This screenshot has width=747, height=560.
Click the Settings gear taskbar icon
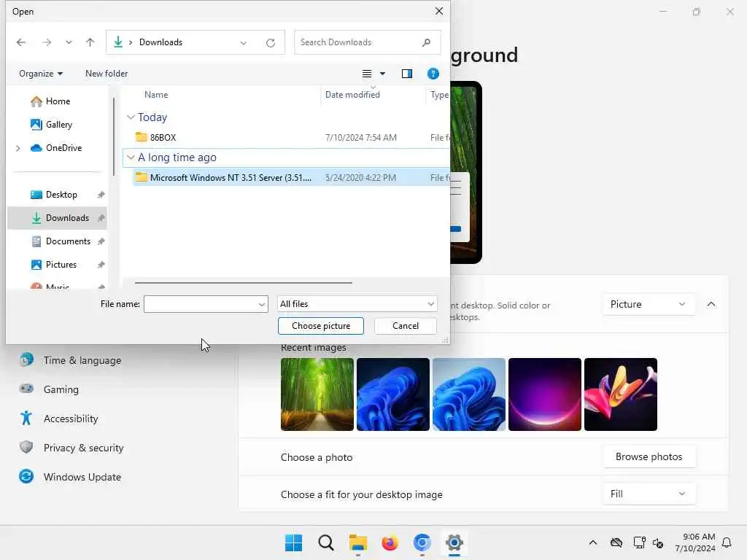(x=454, y=542)
